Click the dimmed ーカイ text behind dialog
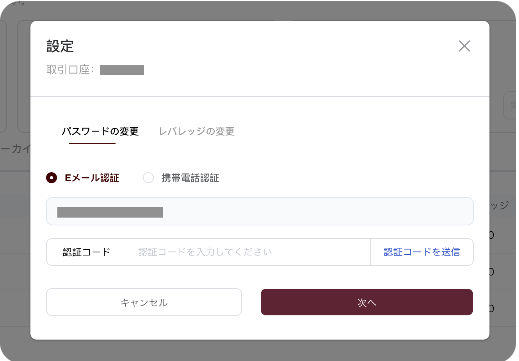Viewport: 519px width, 361px height. 15,149
